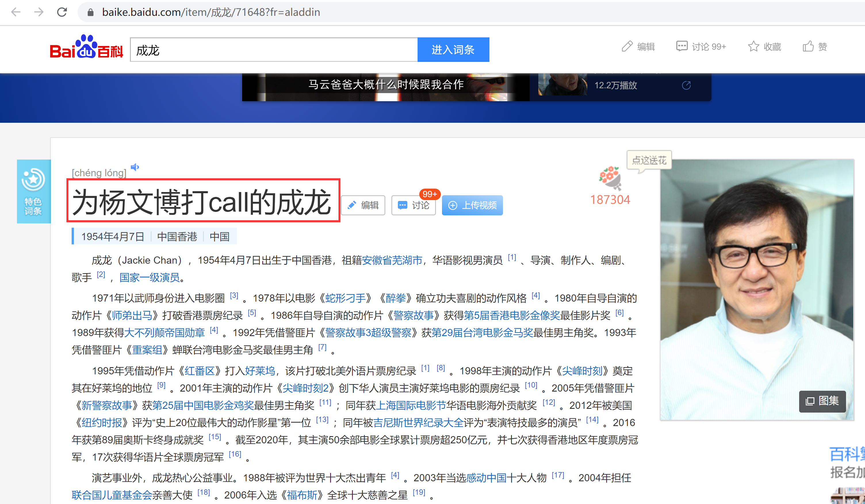The image size is (865, 504).
Task: Open the 安徽省芜湖市 link
Action: pyautogui.click(x=392, y=260)
